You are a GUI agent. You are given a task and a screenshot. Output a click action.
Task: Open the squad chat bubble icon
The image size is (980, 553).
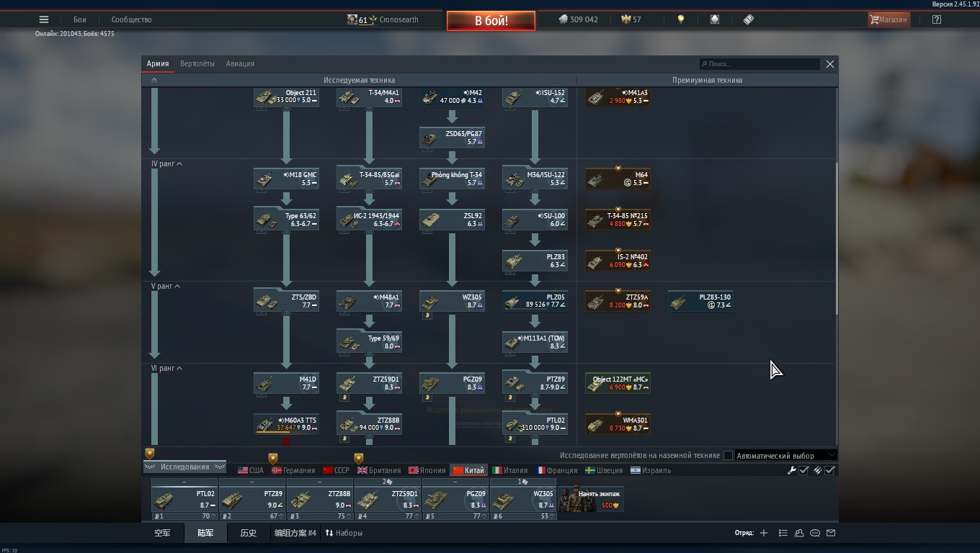[815, 533]
